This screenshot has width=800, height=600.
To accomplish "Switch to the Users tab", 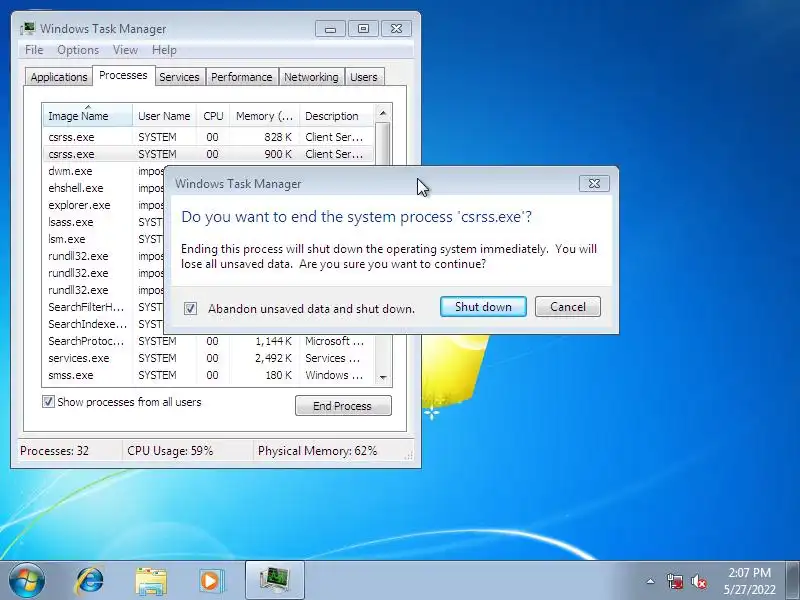I will 364,77.
